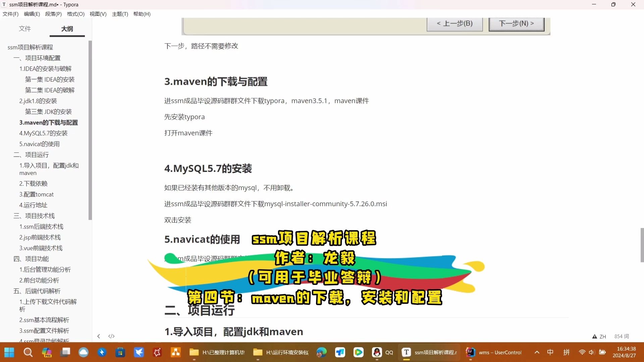Viewport: 644px width, 362px height.
Task: Open the 拼 input method indicator
Action: (x=567, y=352)
